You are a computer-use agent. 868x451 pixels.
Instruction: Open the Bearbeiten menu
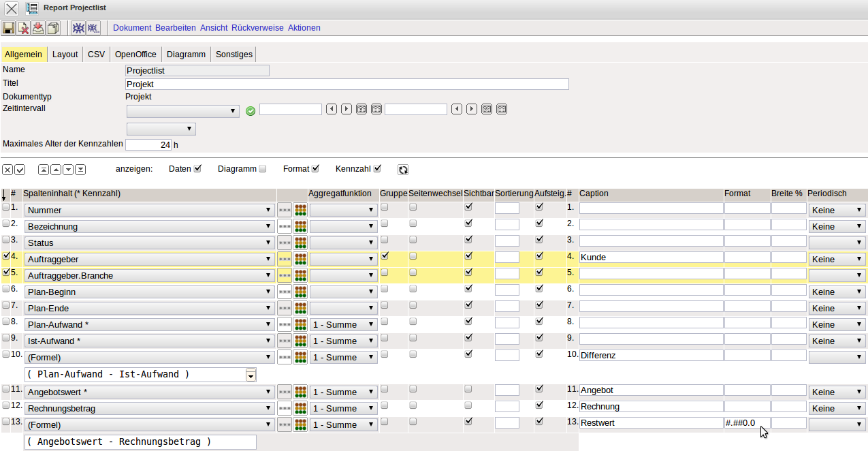176,28
